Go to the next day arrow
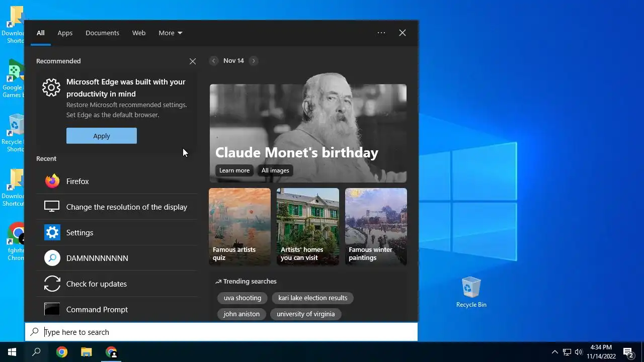Image resolution: width=644 pixels, height=362 pixels. pos(254,60)
